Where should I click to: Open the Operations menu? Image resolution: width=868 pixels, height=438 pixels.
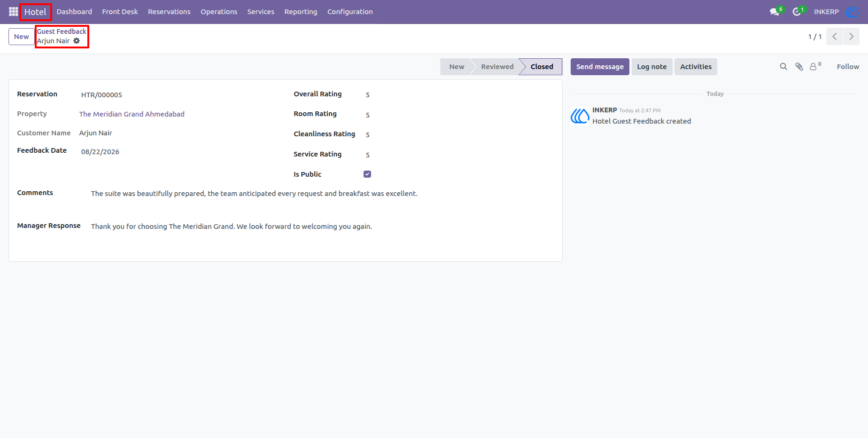coord(219,12)
